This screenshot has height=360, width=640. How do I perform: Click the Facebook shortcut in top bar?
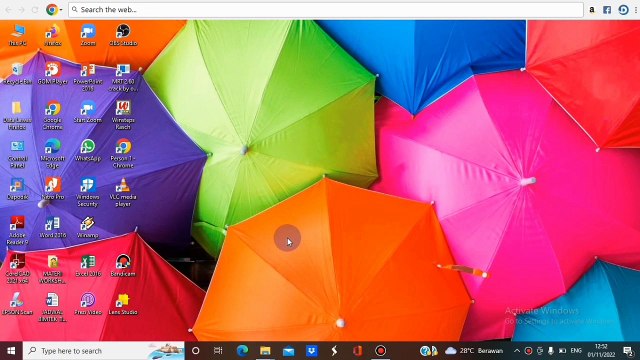coord(607,10)
